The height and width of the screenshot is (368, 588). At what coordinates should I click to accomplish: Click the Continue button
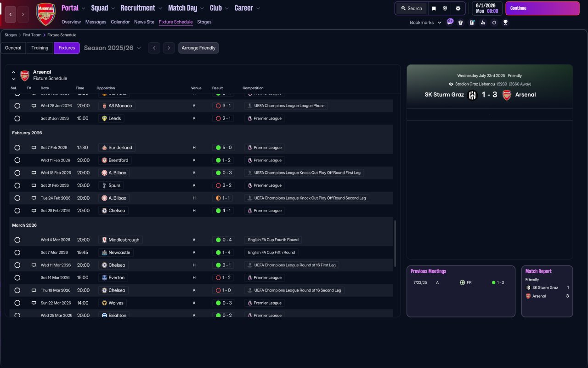543,8
